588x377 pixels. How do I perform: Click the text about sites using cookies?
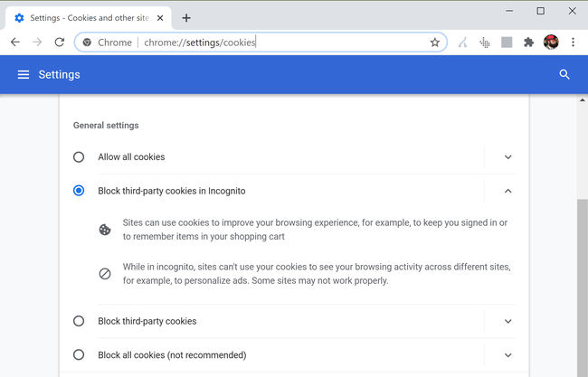[315, 230]
